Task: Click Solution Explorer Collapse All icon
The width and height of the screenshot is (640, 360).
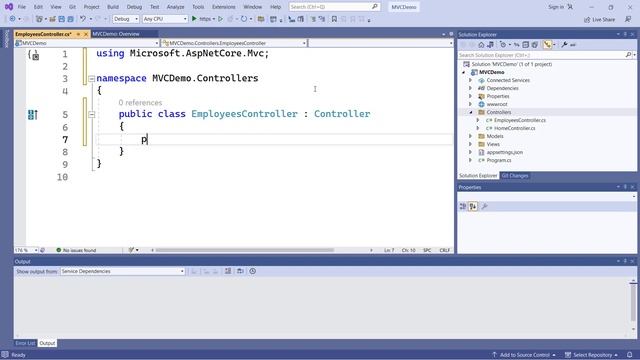Action: (526, 45)
